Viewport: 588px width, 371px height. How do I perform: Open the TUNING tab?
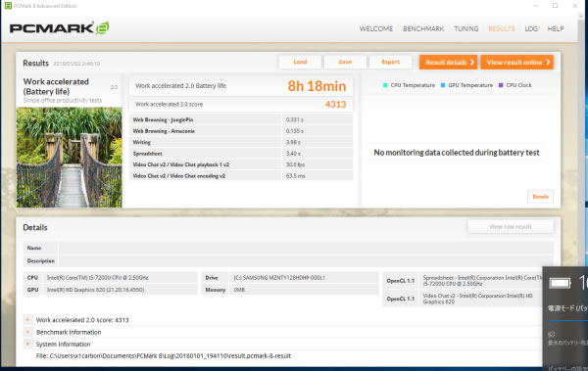pyautogui.click(x=466, y=28)
